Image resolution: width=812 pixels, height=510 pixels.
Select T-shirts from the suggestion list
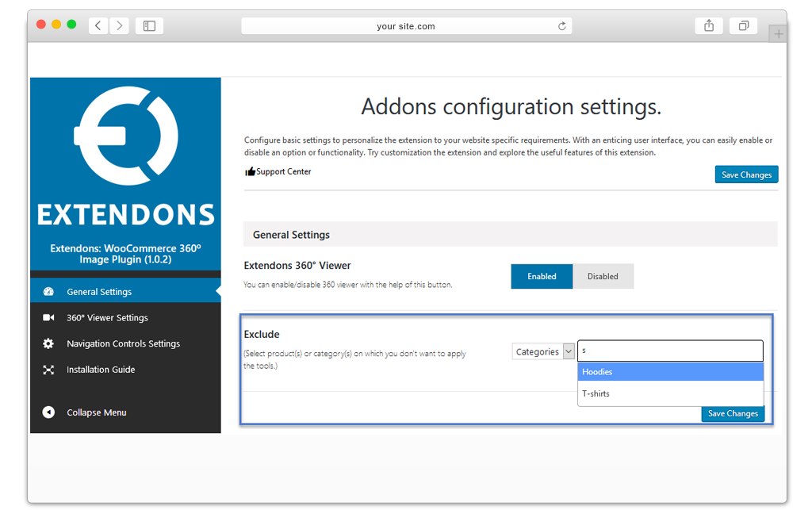tap(671, 393)
